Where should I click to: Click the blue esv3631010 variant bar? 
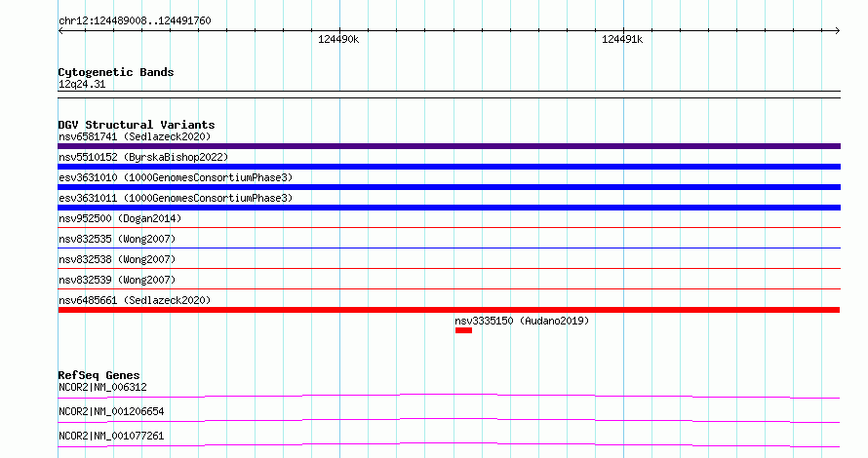click(449, 187)
